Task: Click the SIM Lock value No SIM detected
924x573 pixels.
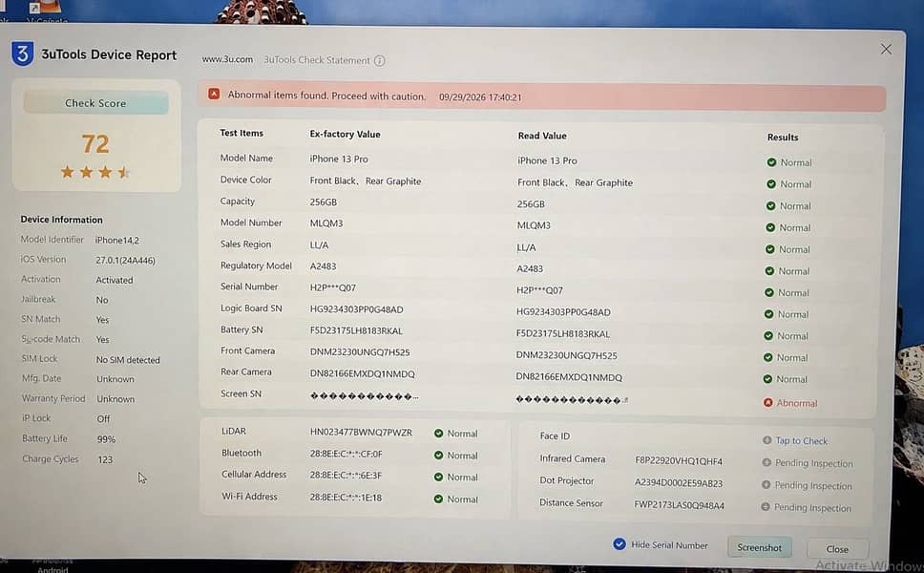Action: [x=128, y=360]
